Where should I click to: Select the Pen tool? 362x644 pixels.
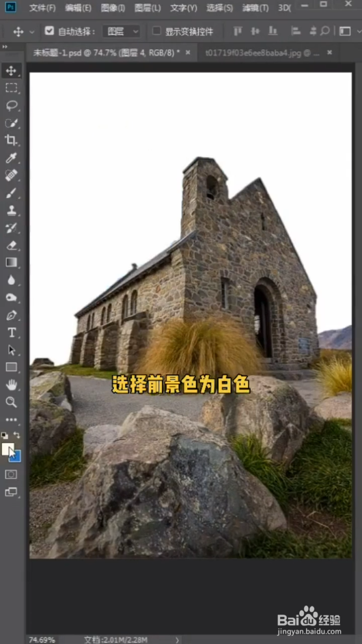pyautogui.click(x=11, y=315)
